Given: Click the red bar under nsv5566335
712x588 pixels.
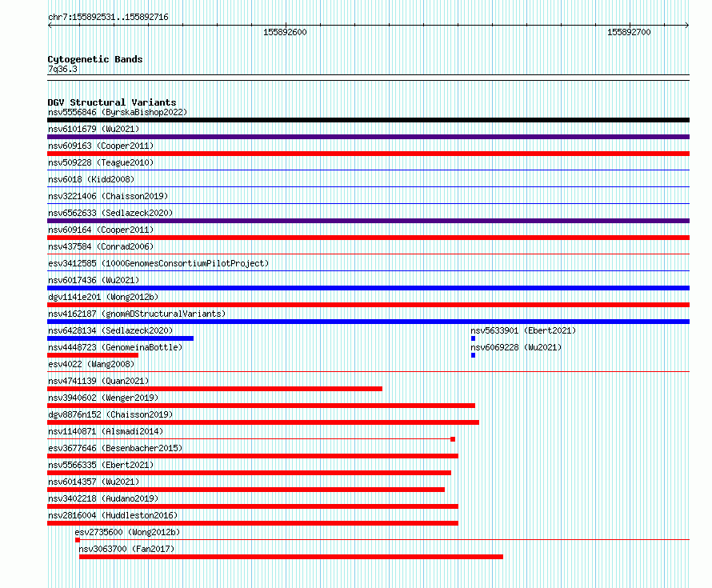Looking at the screenshot, I should point(250,473).
